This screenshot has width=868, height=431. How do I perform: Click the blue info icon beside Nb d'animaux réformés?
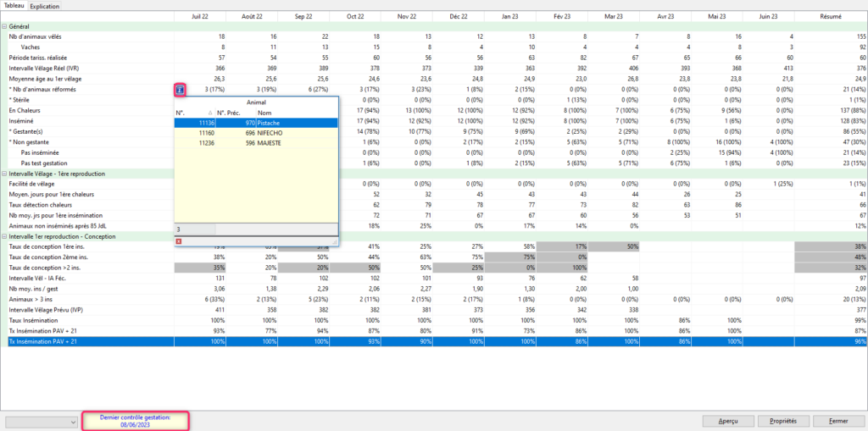click(x=181, y=89)
